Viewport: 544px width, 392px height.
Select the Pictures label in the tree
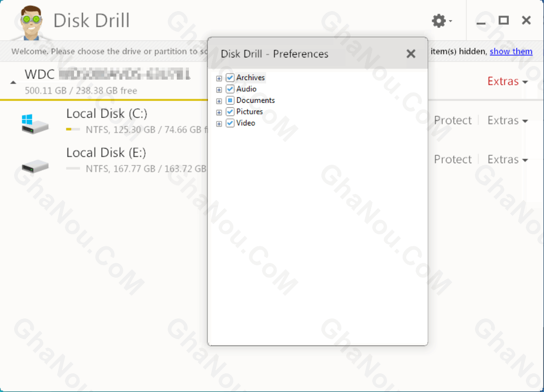coord(249,112)
